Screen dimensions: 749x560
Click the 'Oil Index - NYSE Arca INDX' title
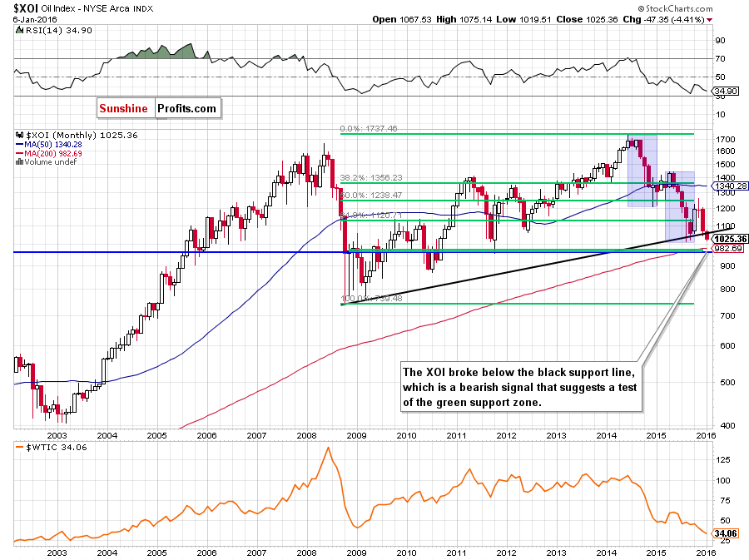[97, 8]
